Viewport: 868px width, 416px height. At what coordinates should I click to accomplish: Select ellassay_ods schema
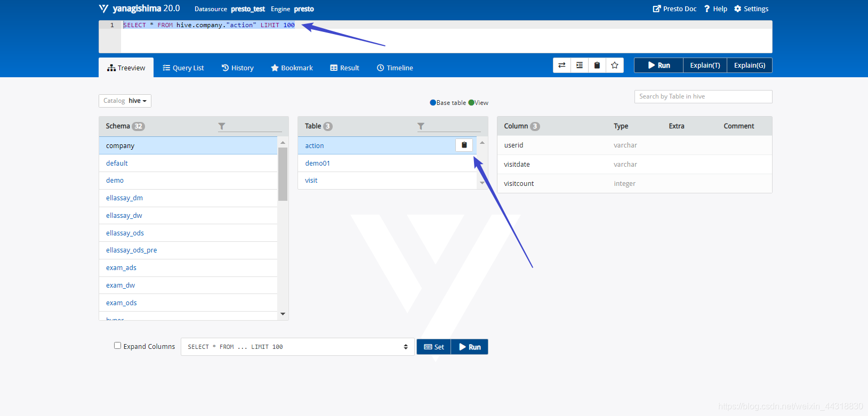pyautogui.click(x=188, y=233)
